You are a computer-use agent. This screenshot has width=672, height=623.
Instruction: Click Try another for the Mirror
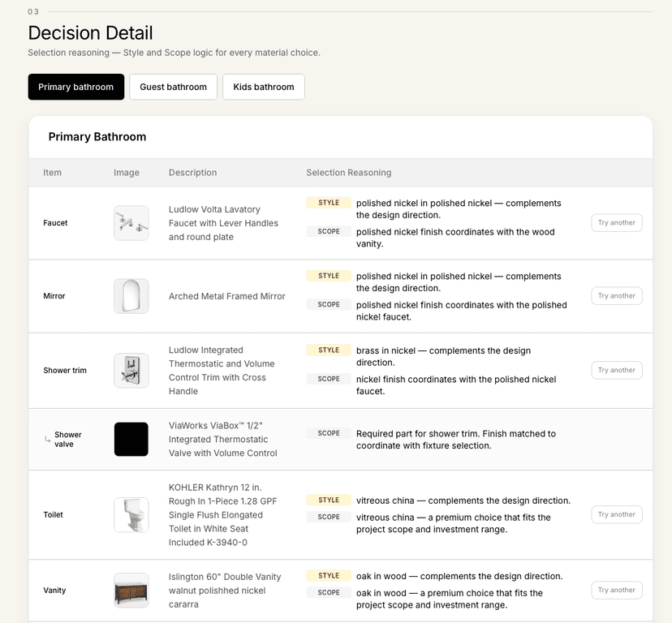pos(616,295)
